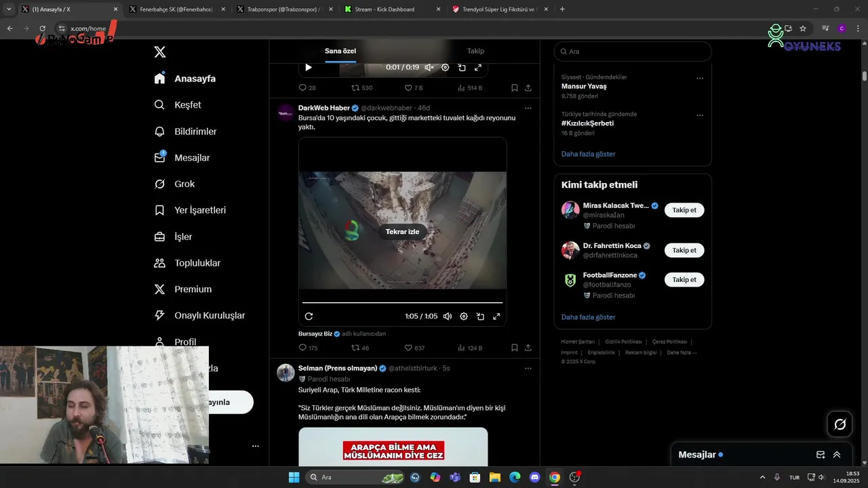
Task: Open Onaylı Kuruluşlar page
Action: 199,316
